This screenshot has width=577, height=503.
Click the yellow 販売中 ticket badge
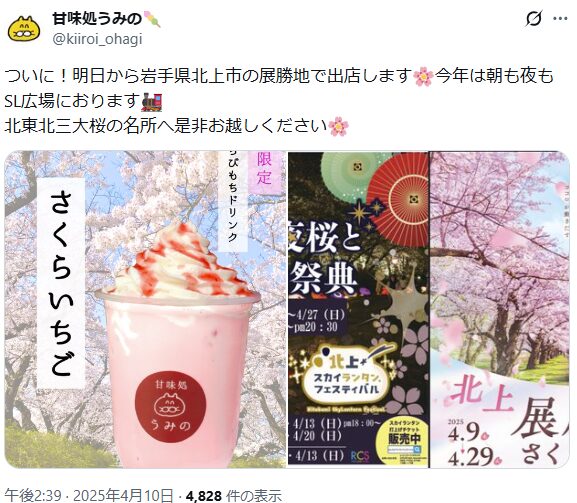(x=404, y=437)
